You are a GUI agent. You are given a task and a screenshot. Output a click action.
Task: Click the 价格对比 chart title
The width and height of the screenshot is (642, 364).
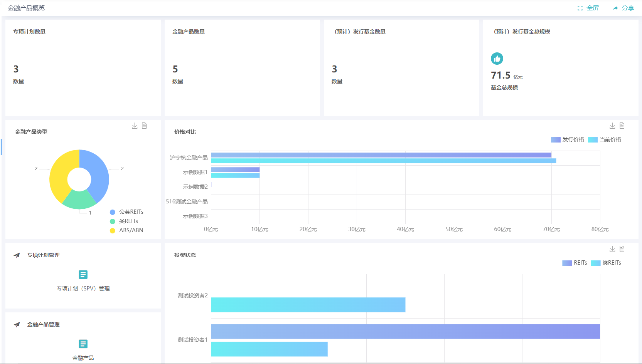point(185,132)
